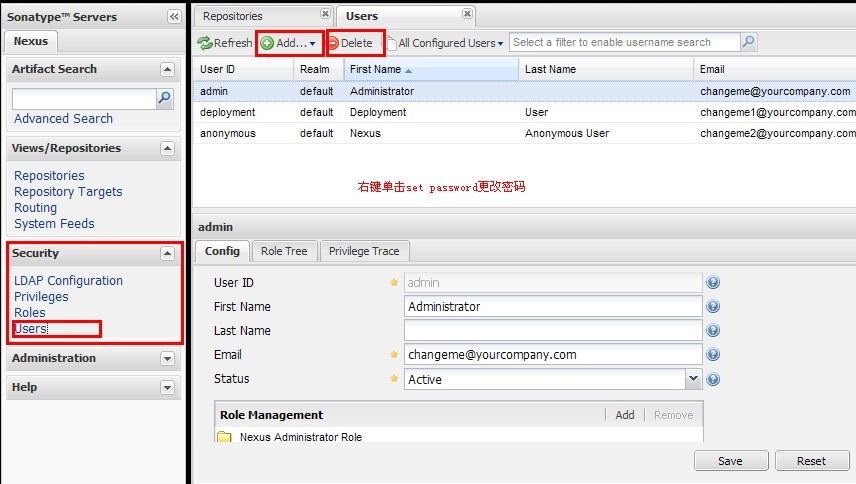The image size is (856, 484).
Task: Click the Artifact Search magnifier icon
Action: [x=165, y=98]
